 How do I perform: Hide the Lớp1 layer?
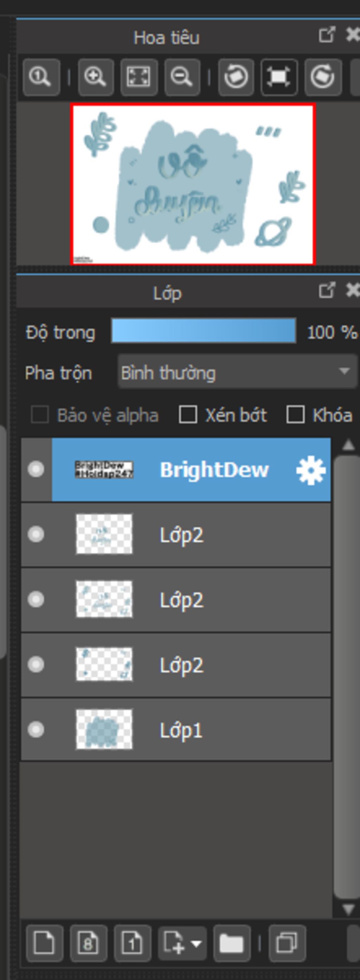click(36, 730)
